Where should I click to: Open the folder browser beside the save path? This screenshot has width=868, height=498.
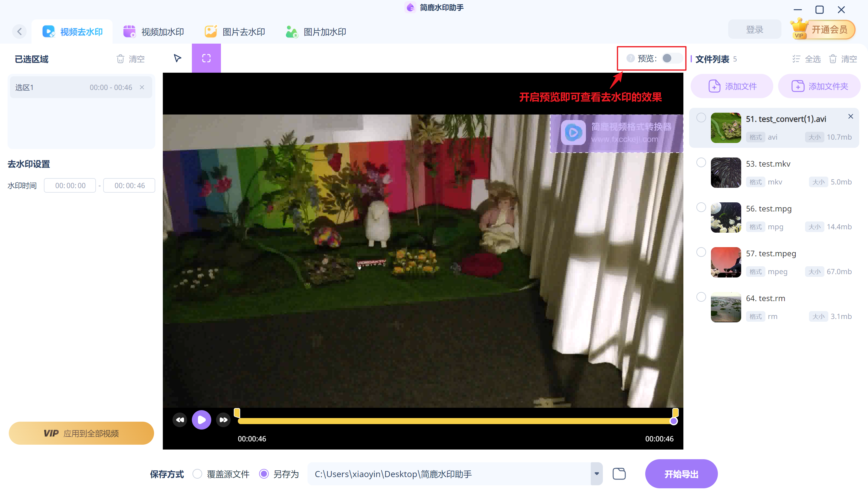(x=619, y=474)
